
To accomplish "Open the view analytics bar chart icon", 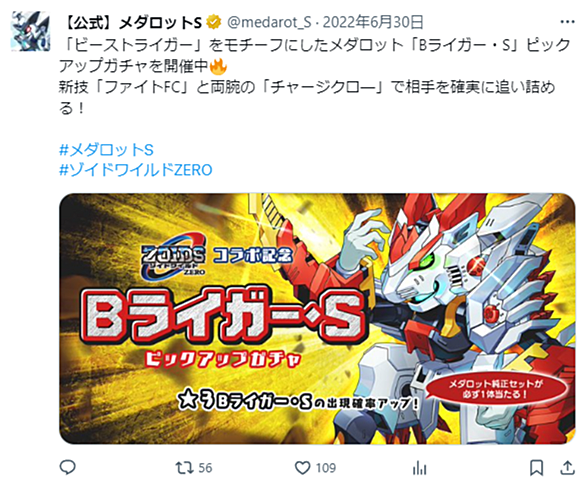I will 419,468.
